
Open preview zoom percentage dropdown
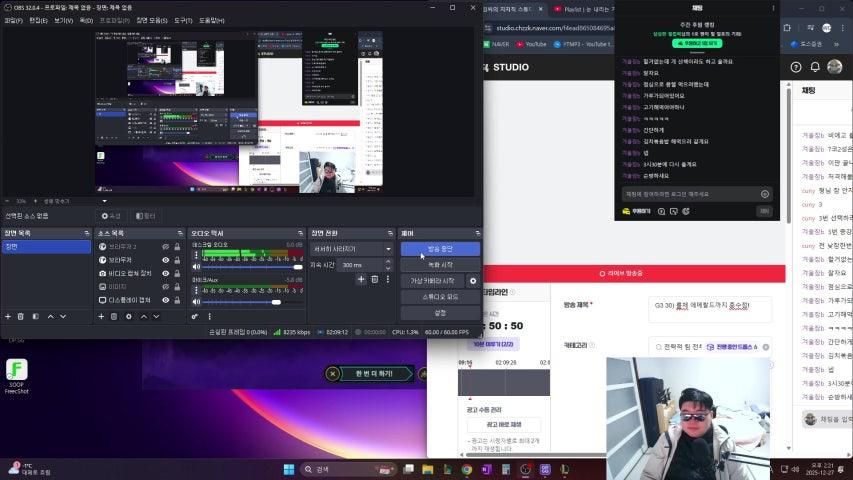(21, 201)
